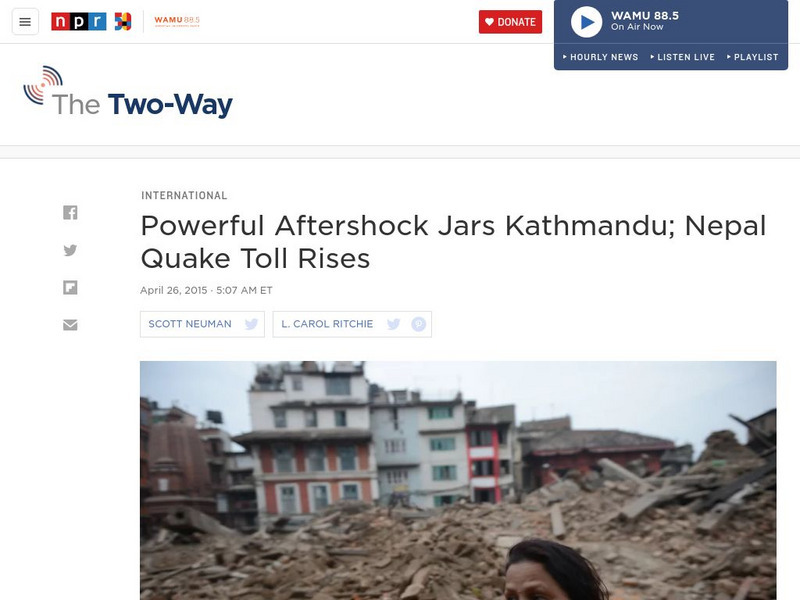Open L. Carol Ritchie's Pinterest icon

pyautogui.click(x=418, y=324)
